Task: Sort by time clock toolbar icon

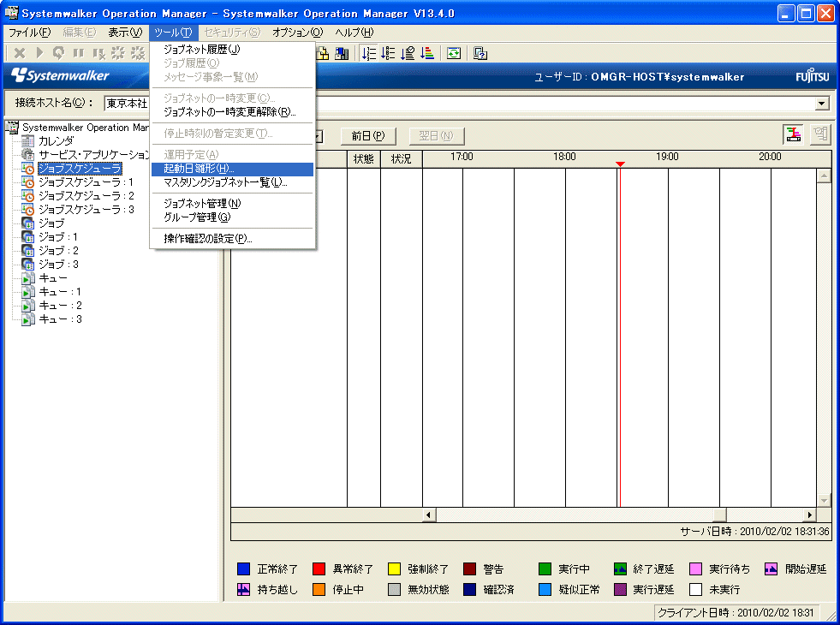Action: point(408,54)
